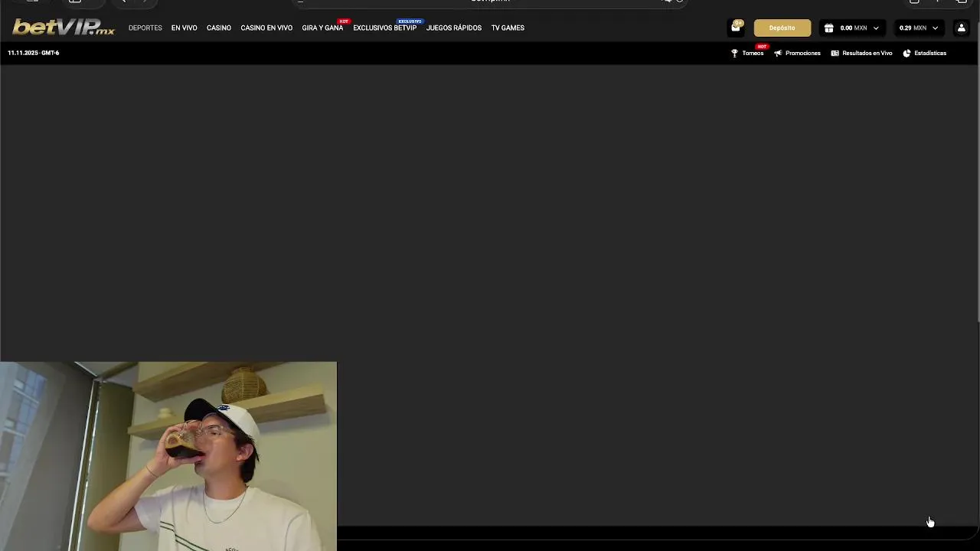Screen dimensions: 980x551
Task: Go to the En Vivo section
Action: tap(184, 28)
